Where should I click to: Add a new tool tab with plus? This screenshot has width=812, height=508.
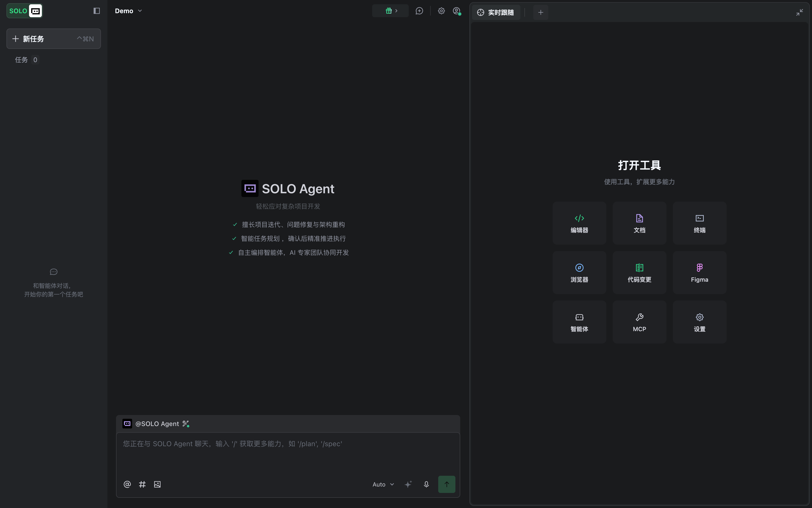coord(541,12)
